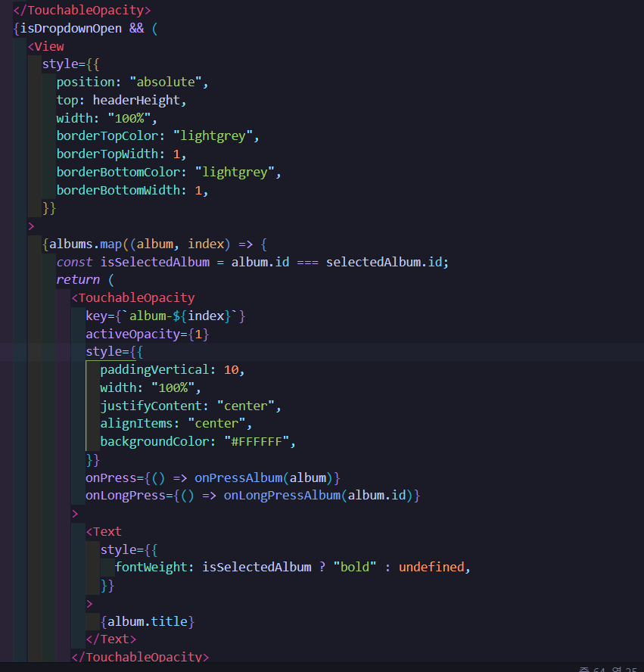Click the 'onPress' attribute
This screenshot has height=672, width=644.
[111, 478]
